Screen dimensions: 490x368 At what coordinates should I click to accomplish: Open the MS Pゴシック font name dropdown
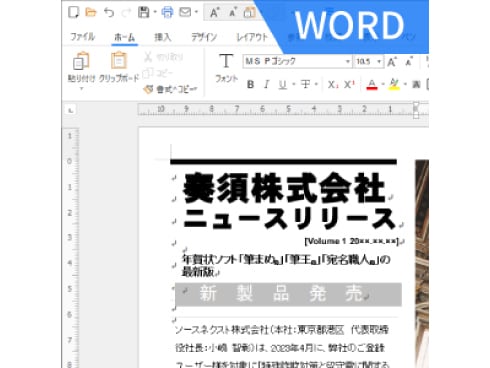tap(347, 62)
